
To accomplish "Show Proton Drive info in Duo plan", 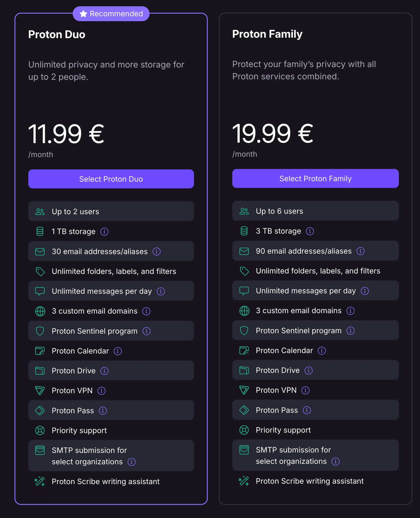I will point(104,371).
